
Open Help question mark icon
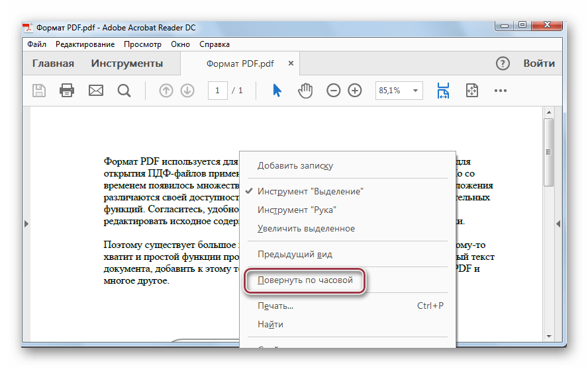point(503,63)
